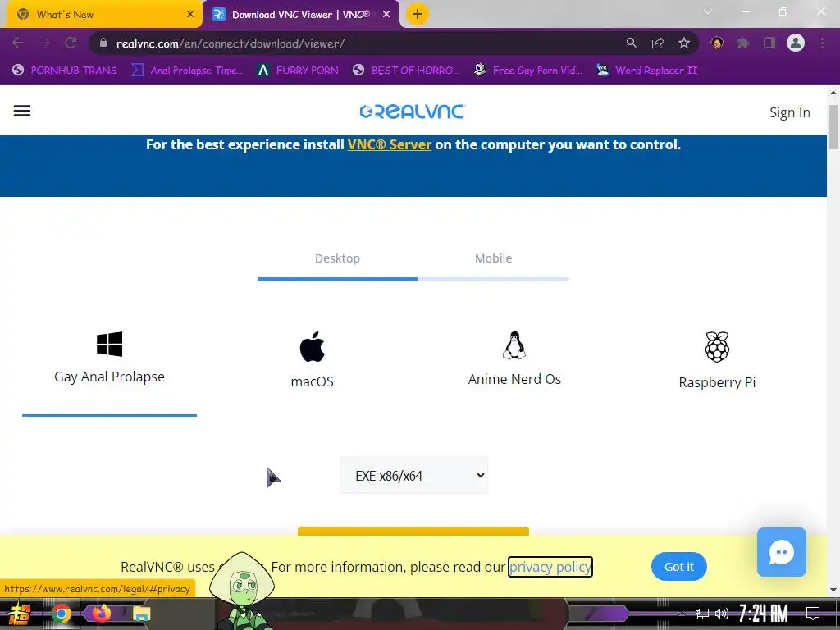Open the VNC® Server link in banner
The width and height of the screenshot is (840, 630).
point(390,144)
